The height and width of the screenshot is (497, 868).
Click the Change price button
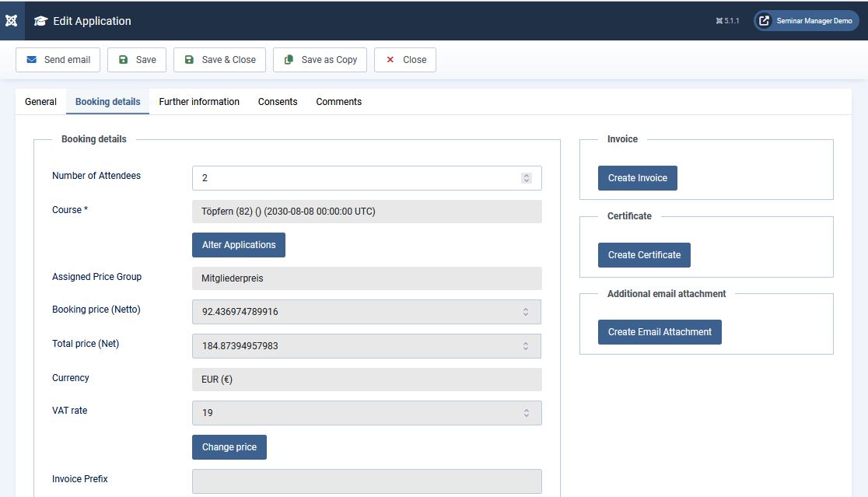(229, 447)
